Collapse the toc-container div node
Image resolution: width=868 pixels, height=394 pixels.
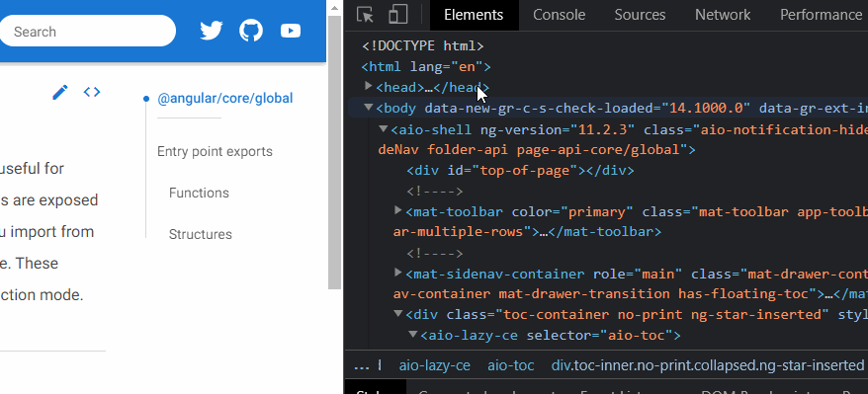pyautogui.click(x=397, y=313)
